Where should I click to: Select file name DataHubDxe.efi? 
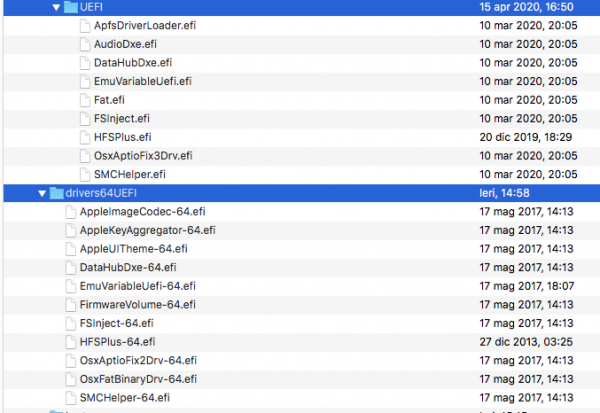click(133, 63)
